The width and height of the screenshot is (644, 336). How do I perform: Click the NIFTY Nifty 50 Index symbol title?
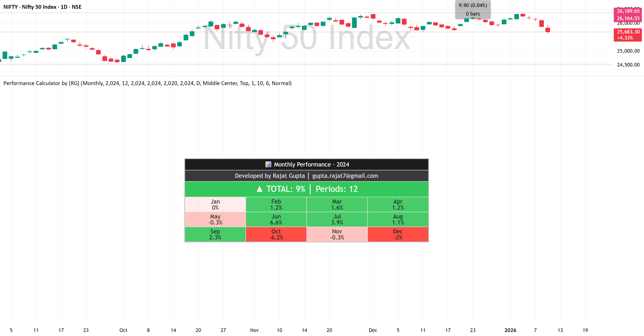click(x=42, y=7)
